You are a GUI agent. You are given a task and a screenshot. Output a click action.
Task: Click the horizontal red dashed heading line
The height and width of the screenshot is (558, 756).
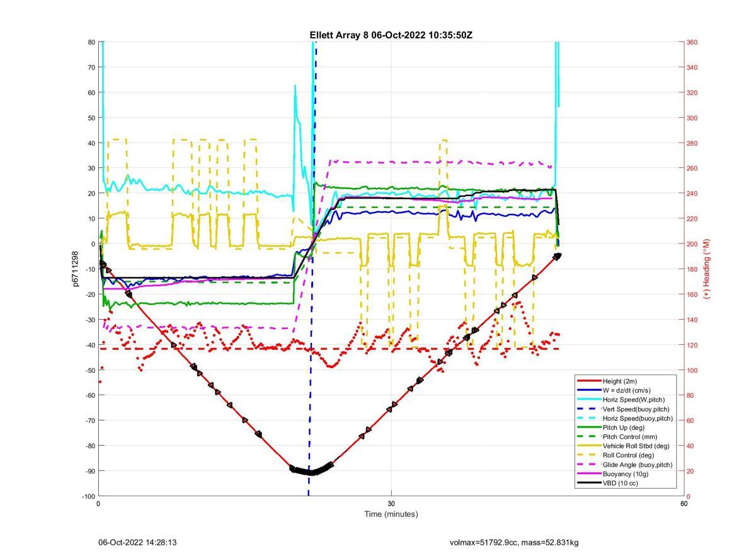[x=329, y=349]
